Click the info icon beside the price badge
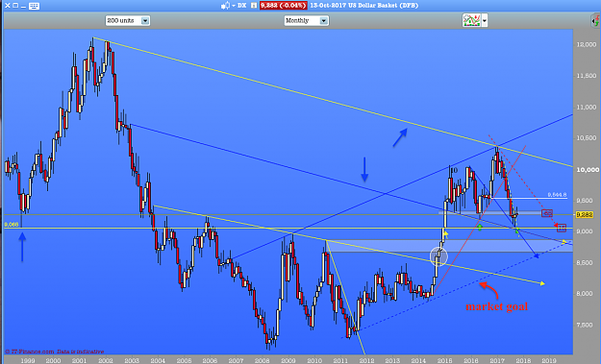The width and height of the screenshot is (601, 364). (253, 6)
